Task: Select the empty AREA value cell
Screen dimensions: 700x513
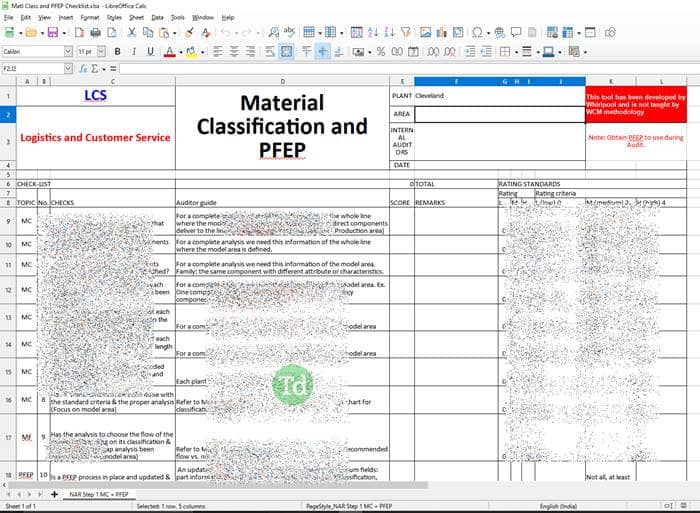Action: tap(500, 114)
